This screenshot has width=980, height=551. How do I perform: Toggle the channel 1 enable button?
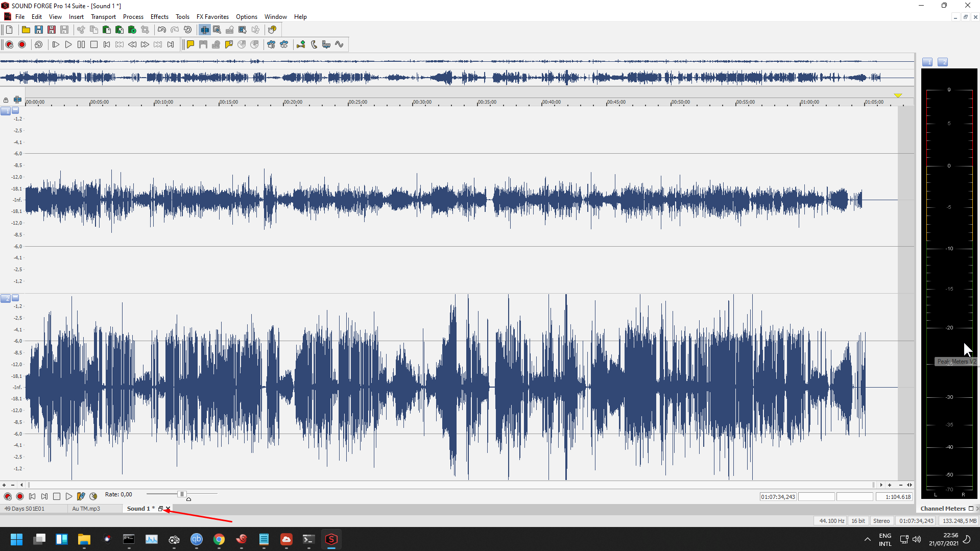point(6,111)
